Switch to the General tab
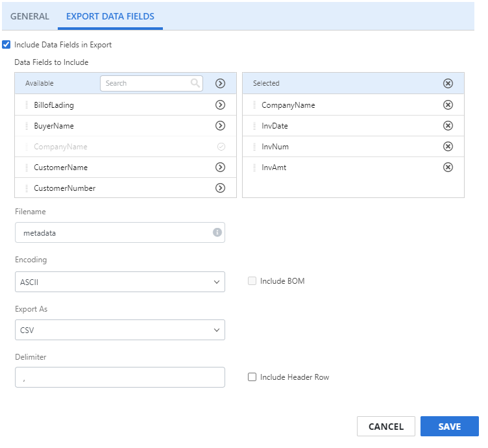The width and height of the screenshot is (488, 448). tap(29, 16)
